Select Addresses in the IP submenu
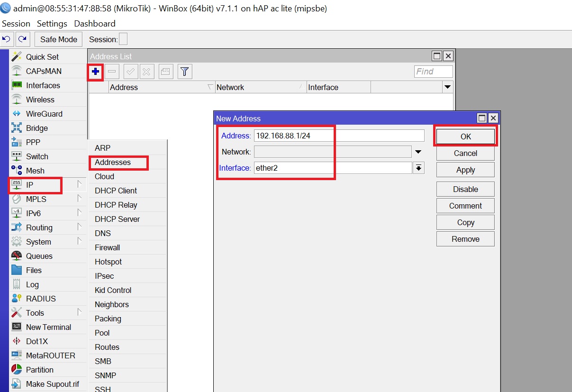Image resolution: width=572 pixels, height=392 pixels. click(x=128, y=162)
